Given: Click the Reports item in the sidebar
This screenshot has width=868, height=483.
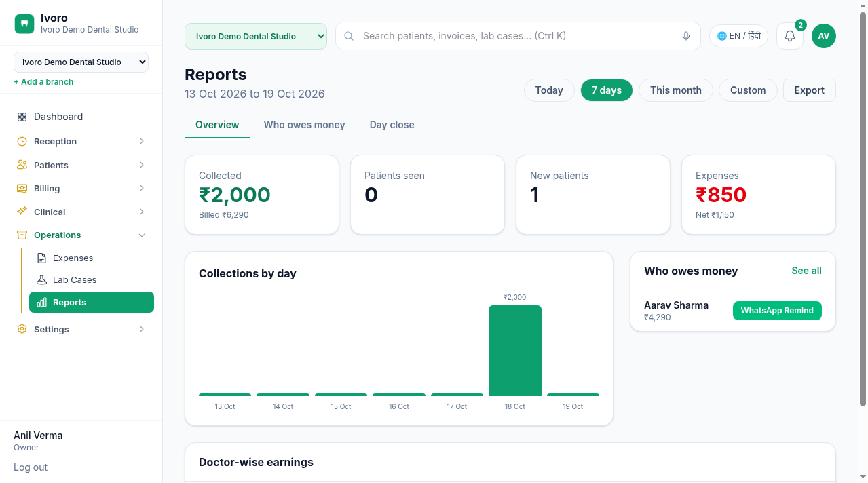Looking at the screenshot, I should pos(92,303).
